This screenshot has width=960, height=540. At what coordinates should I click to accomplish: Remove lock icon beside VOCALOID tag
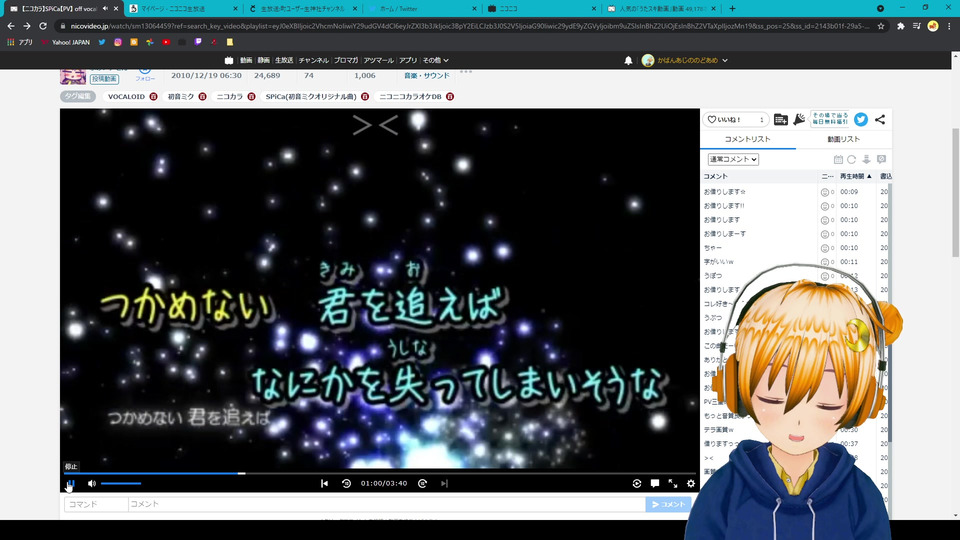coord(153,97)
